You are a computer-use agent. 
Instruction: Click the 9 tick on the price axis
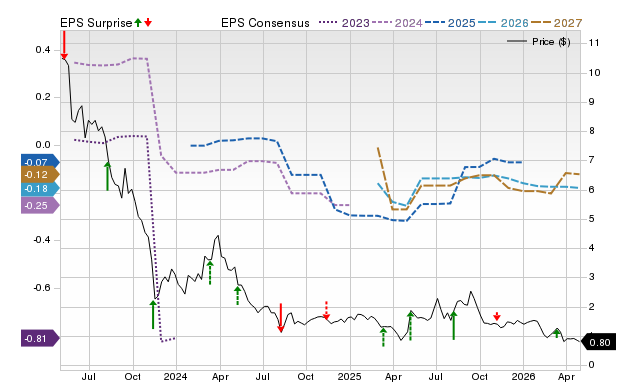coord(591,102)
